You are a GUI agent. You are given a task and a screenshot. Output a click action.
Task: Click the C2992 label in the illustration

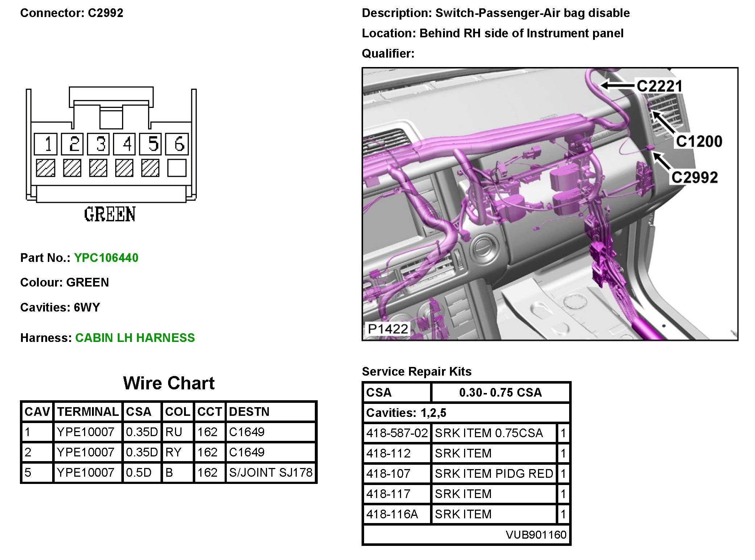694,177
